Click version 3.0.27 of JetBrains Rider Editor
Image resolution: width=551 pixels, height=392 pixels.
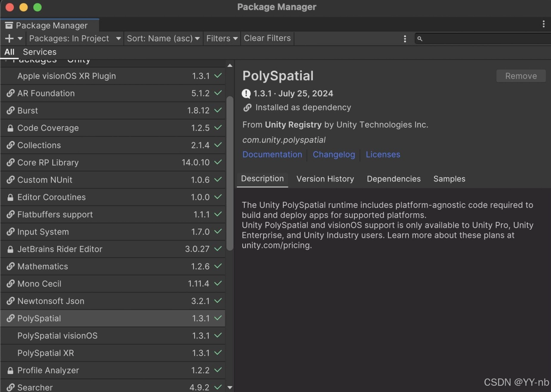pos(197,249)
